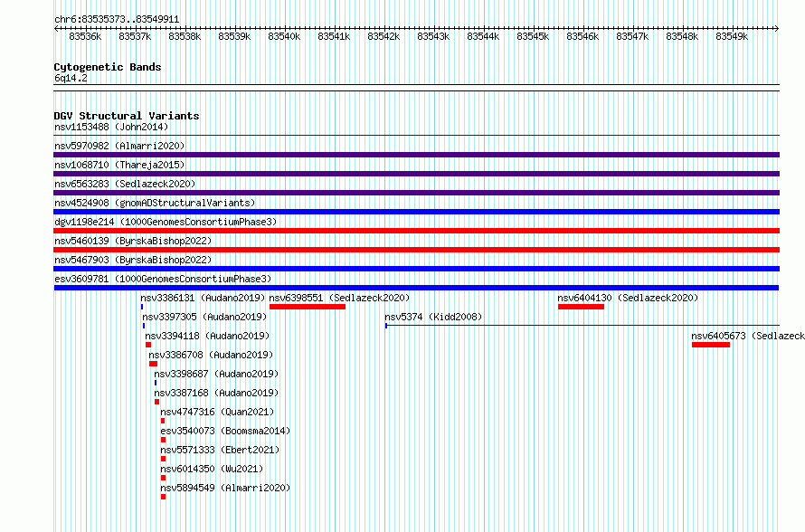Open the nsv3394118 (Audano2019) label
This screenshot has height=532, width=805.
pos(207,336)
